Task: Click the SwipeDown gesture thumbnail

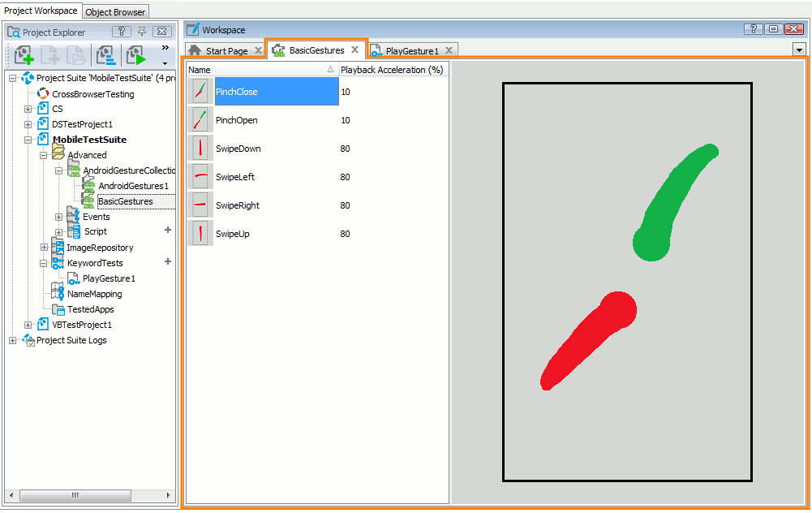Action: pos(200,149)
